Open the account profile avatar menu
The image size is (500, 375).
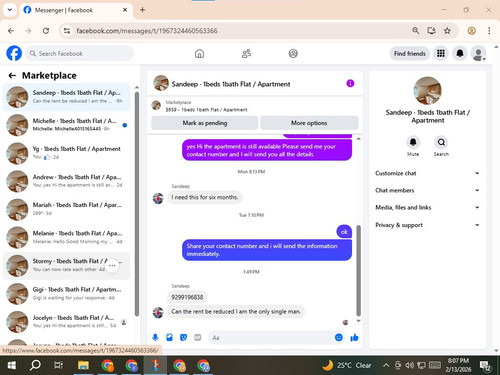coord(478,53)
